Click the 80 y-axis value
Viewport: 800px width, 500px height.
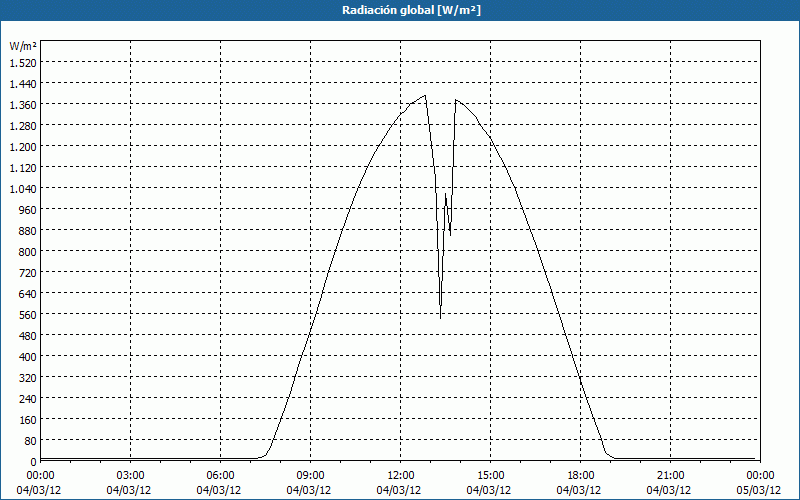coord(31,441)
